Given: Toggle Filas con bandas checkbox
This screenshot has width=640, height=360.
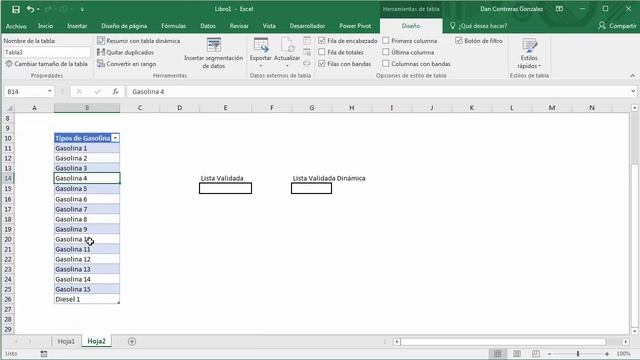Looking at the screenshot, I should 322,63.
